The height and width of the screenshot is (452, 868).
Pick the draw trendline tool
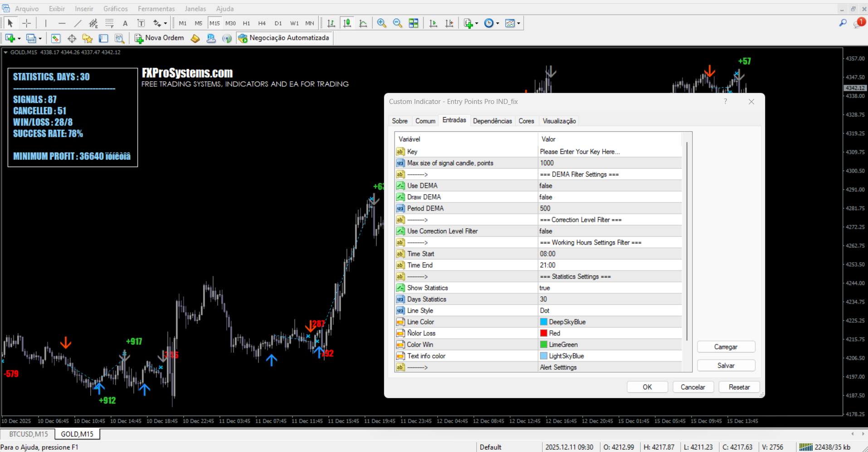click(78, 23)
